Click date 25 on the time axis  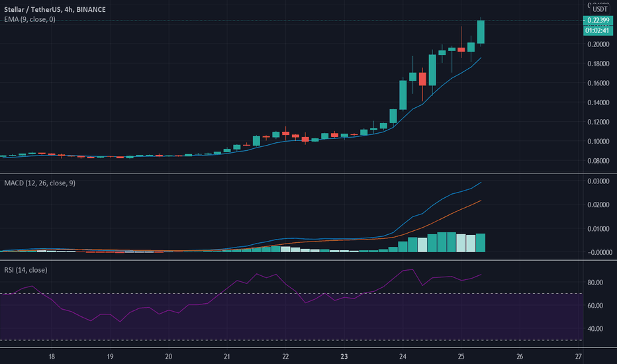click(461, 357)
